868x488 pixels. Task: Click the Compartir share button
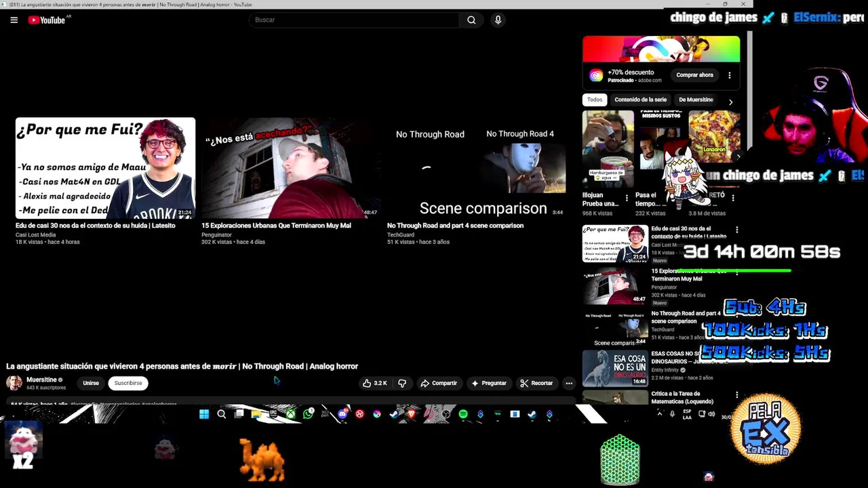point(439,383)
